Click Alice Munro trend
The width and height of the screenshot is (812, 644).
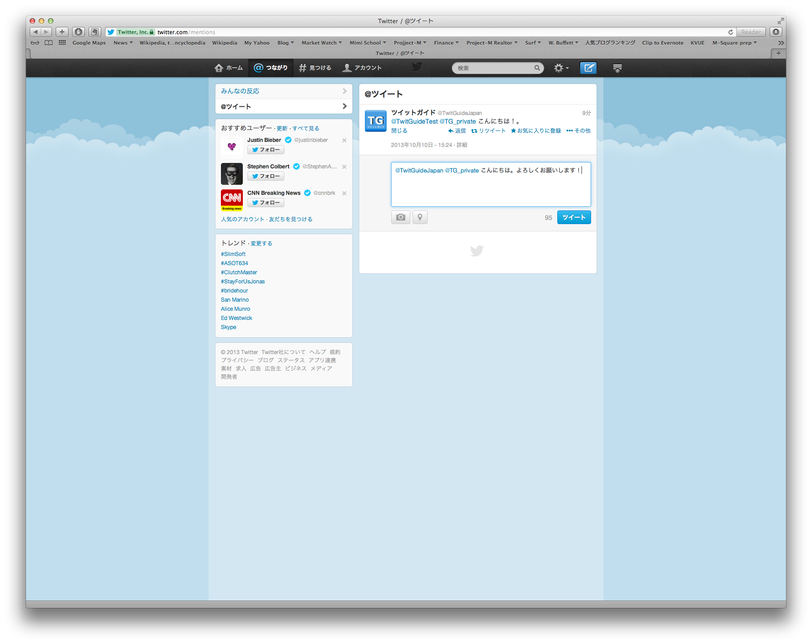[236, 309]
